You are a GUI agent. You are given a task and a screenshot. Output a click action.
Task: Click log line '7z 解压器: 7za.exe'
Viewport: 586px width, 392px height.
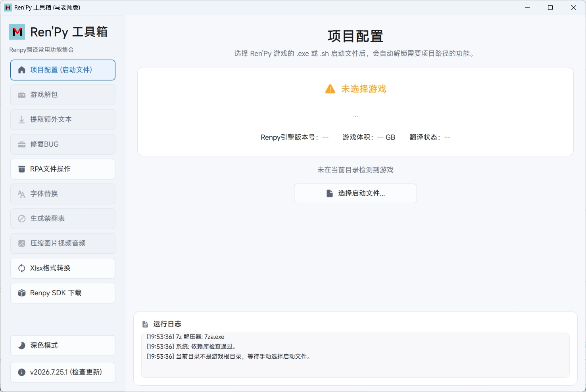click(x=185, y=337)
